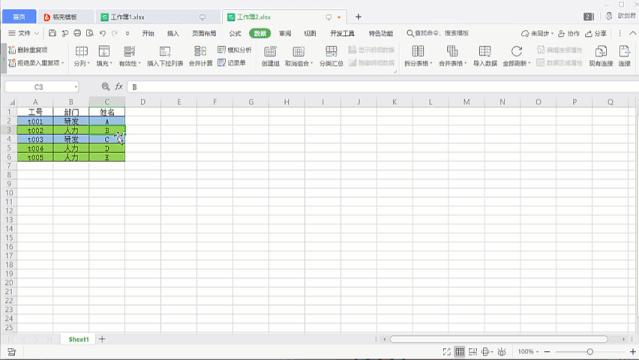
Task: Click the Save icon in quick access toolbar
Action: (x=52, y=33)
